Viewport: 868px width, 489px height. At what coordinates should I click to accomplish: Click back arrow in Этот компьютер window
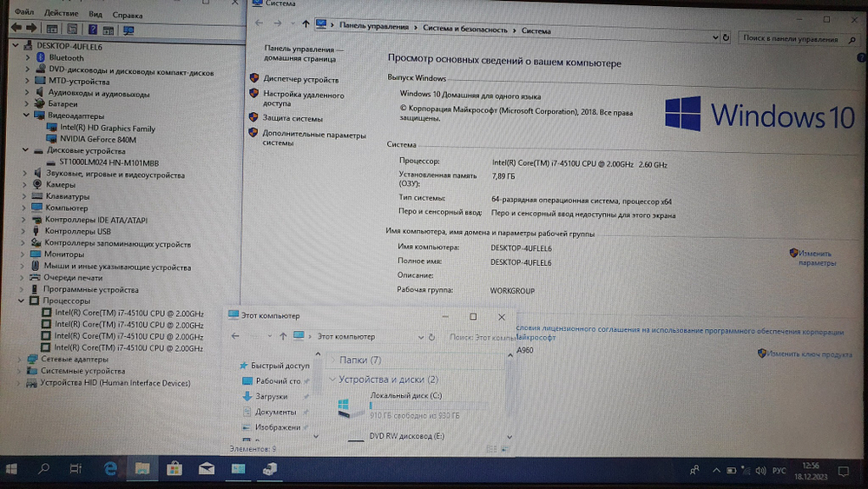point(235,335)
